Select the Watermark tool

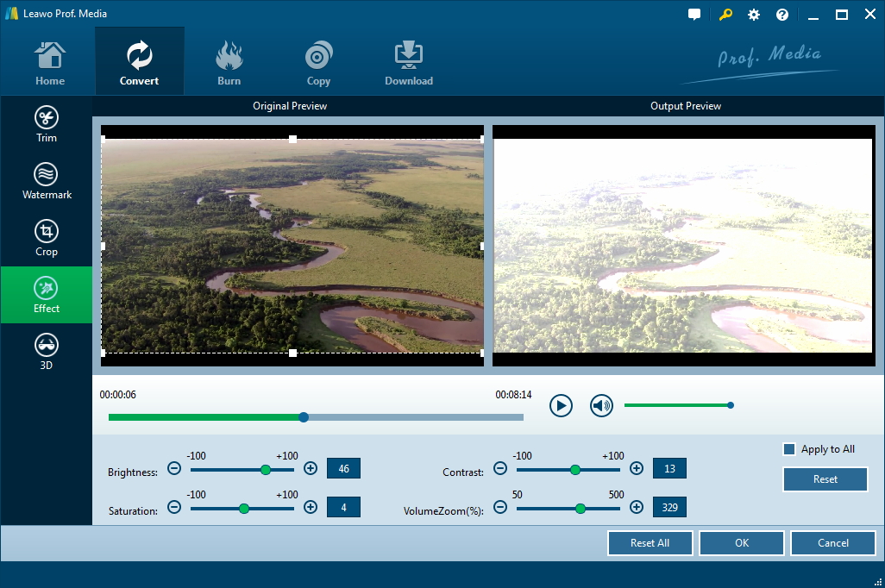coord(47,181)
